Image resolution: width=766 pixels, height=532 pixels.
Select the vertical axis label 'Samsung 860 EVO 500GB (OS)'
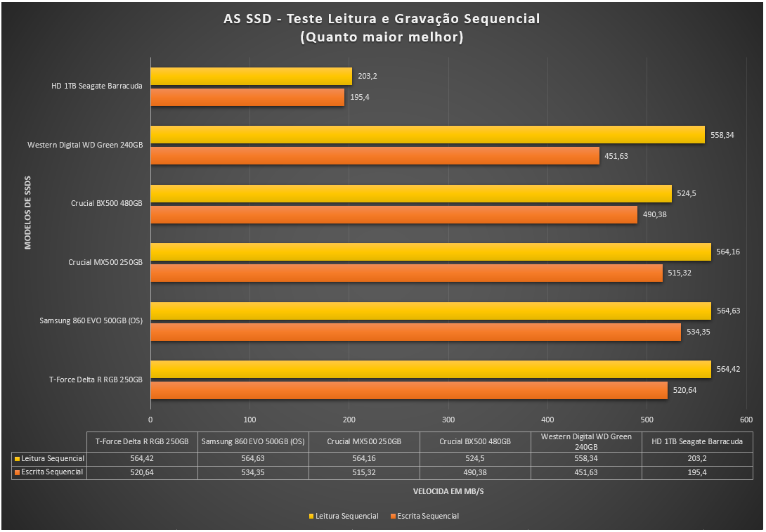pyautogui.click(x=91, y=321)
